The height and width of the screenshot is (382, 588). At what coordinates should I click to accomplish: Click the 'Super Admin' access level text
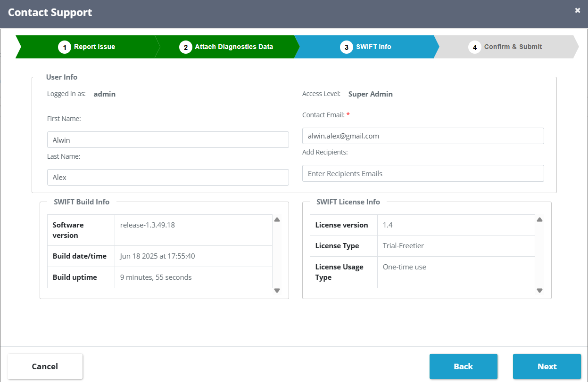tap(371, 94)
